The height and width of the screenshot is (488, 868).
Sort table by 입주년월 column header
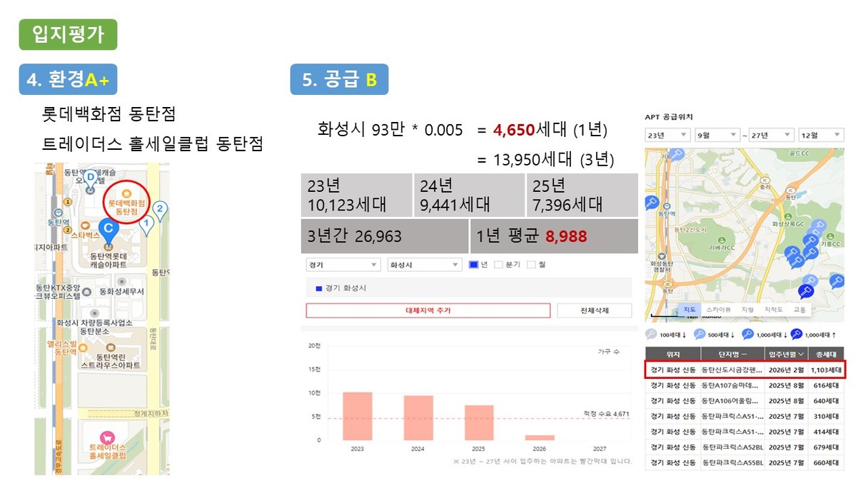click(x=786, y=354)
